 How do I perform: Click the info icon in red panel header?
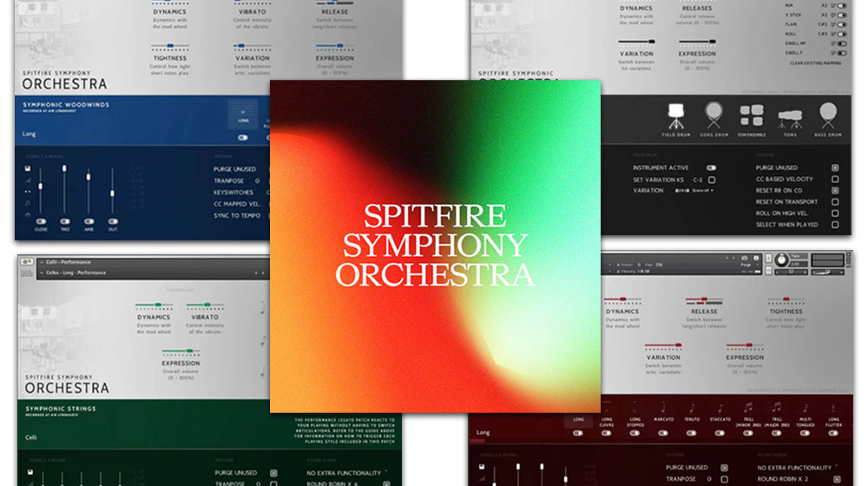pyautogui.click(x=756, y=258)
